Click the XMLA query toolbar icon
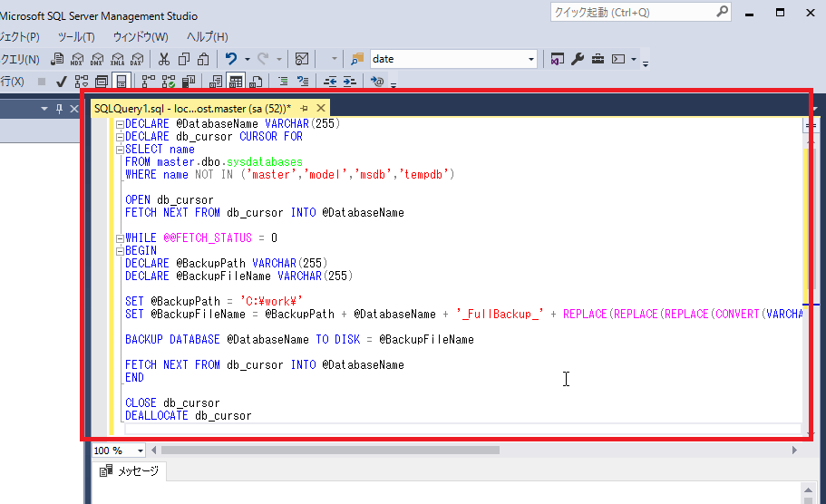The width and height of the screenshot is (826, 504). (x=117, y=59)
